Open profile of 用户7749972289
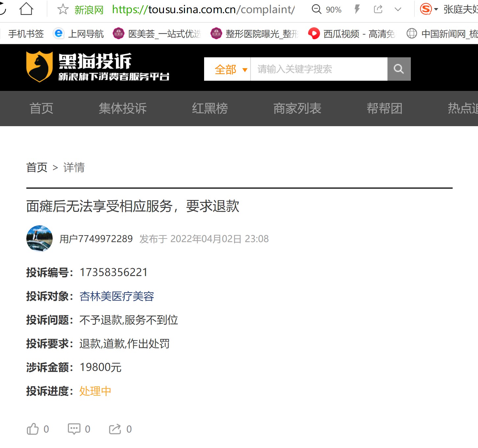The height and width of the screenshot is (448, 478). (96, 239)
